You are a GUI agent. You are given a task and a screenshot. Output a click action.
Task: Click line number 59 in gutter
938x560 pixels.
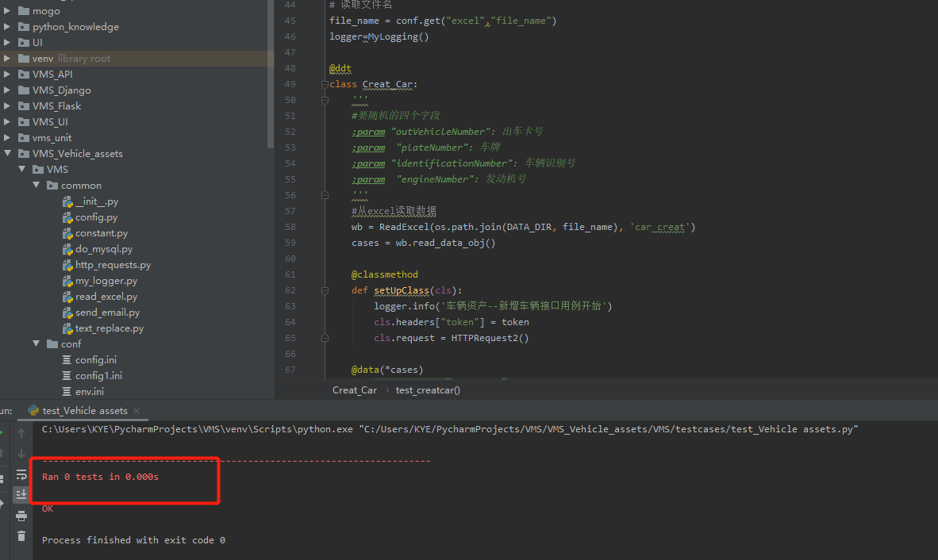(290, 243)
